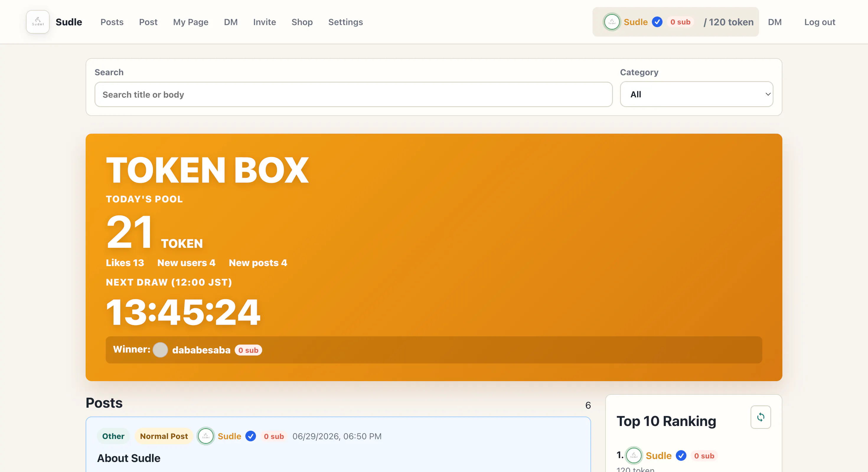Click verified checkmark in ranking entry 1
Screen dimensions: 868x472
[x=681, y=455]
